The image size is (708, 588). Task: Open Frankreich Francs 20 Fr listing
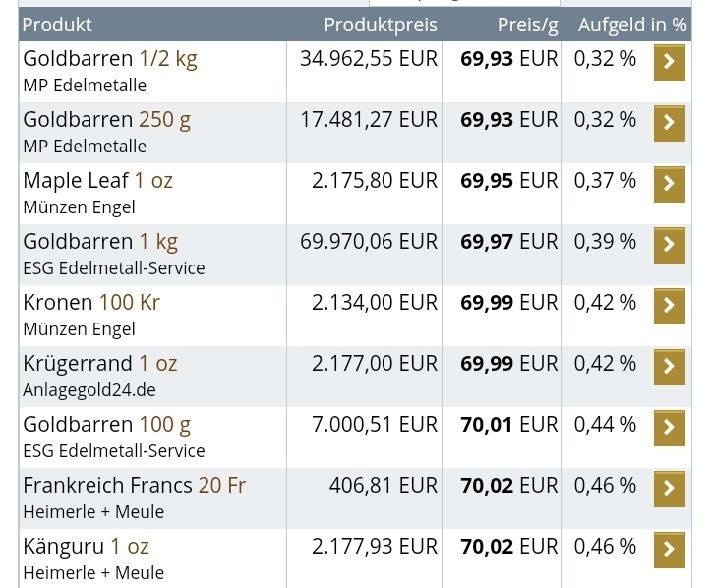click(134, 486)
